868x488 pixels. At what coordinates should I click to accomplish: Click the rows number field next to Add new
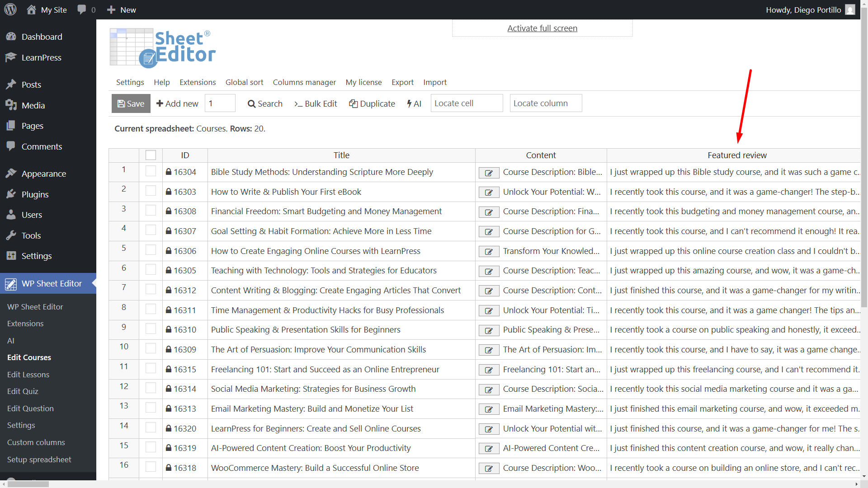click(220, 103)
